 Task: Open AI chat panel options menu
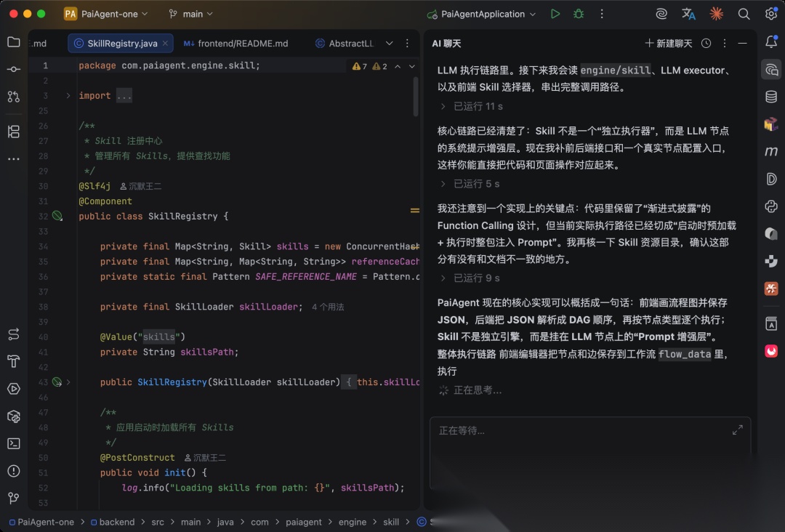tap(725, 44)
